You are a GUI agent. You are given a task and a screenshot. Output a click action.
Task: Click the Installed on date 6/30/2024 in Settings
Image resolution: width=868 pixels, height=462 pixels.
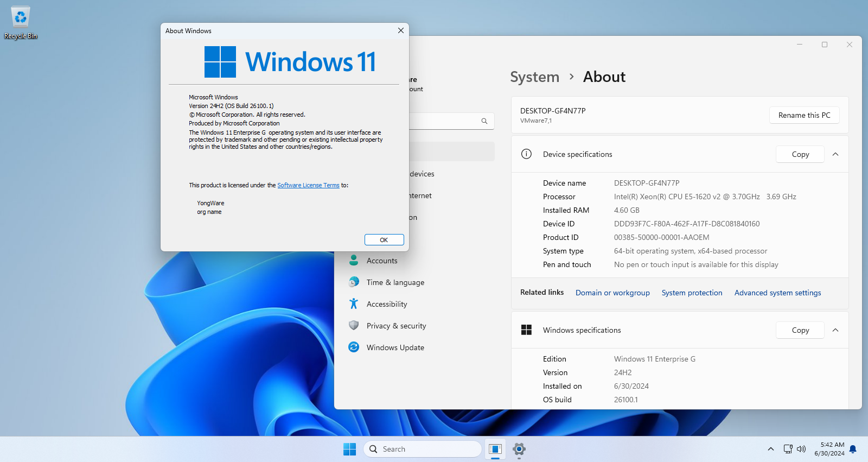631,386
